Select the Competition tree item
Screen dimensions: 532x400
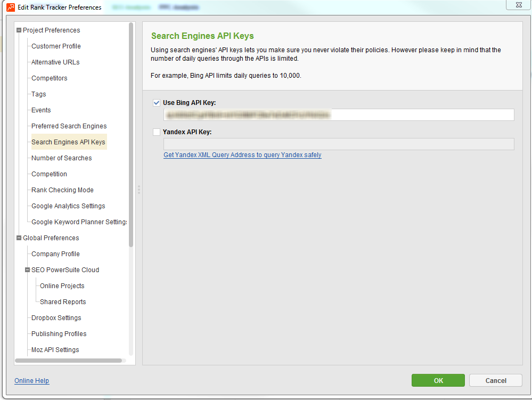49,174
